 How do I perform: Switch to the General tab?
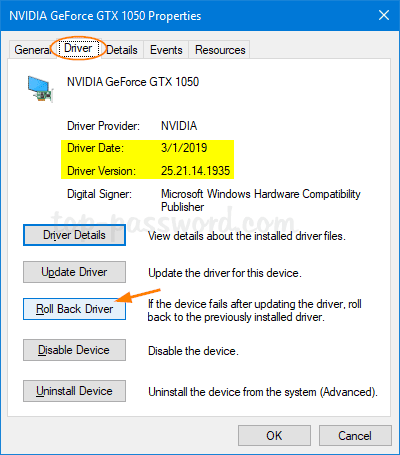[x=33, y=50]
